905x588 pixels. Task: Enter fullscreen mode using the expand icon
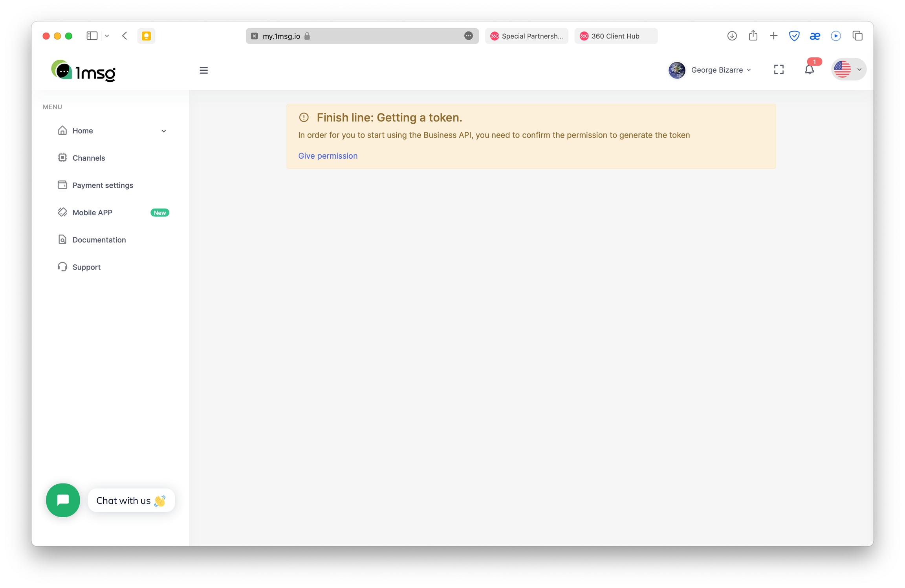pyautogui.click(x=779, y=70)
